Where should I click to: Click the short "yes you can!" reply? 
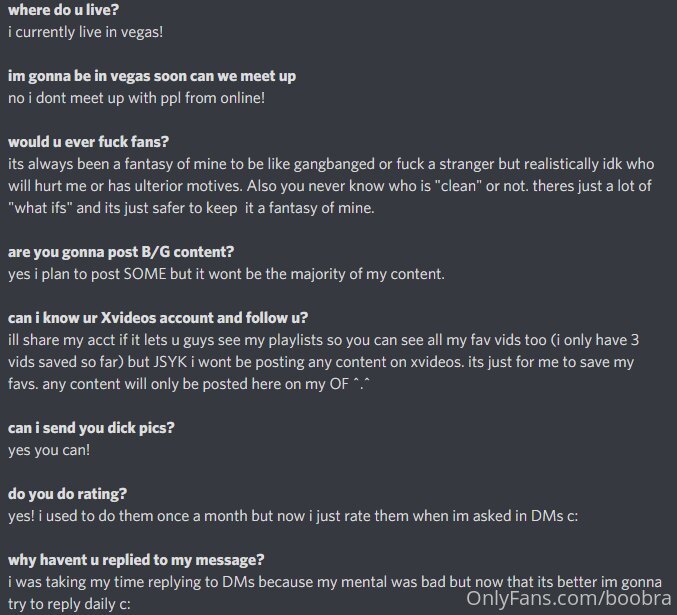click(49, 450)
